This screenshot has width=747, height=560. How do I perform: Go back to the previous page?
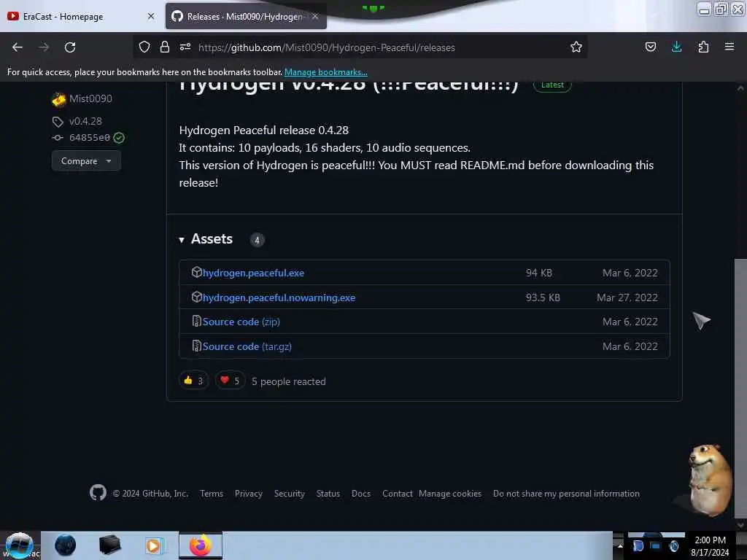pyautogui.click(x=18, y=47)
